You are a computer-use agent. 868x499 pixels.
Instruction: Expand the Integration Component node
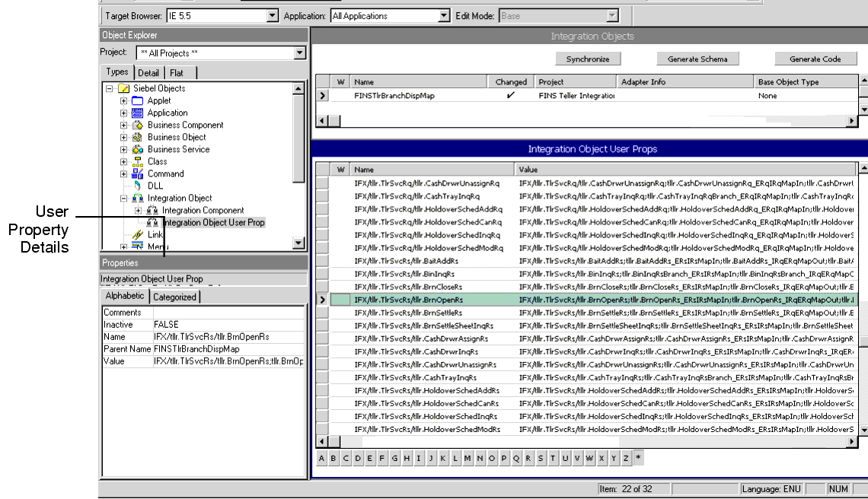click(x=139, y=210)
